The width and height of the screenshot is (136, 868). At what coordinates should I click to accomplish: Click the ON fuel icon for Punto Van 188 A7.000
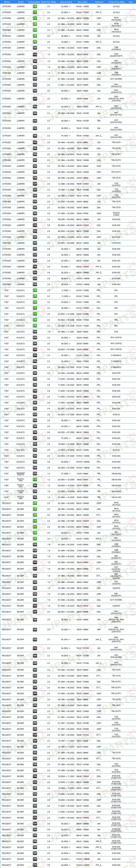click(35, 497)
